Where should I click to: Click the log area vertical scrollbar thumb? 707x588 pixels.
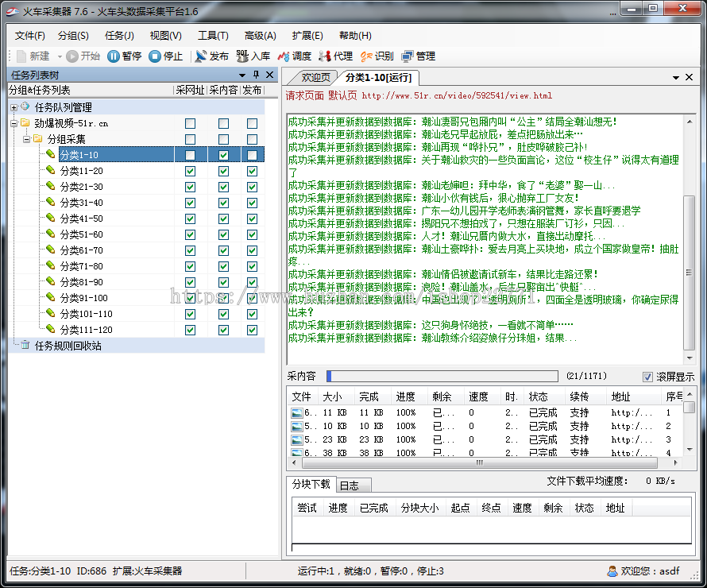(x=689, y=273)
